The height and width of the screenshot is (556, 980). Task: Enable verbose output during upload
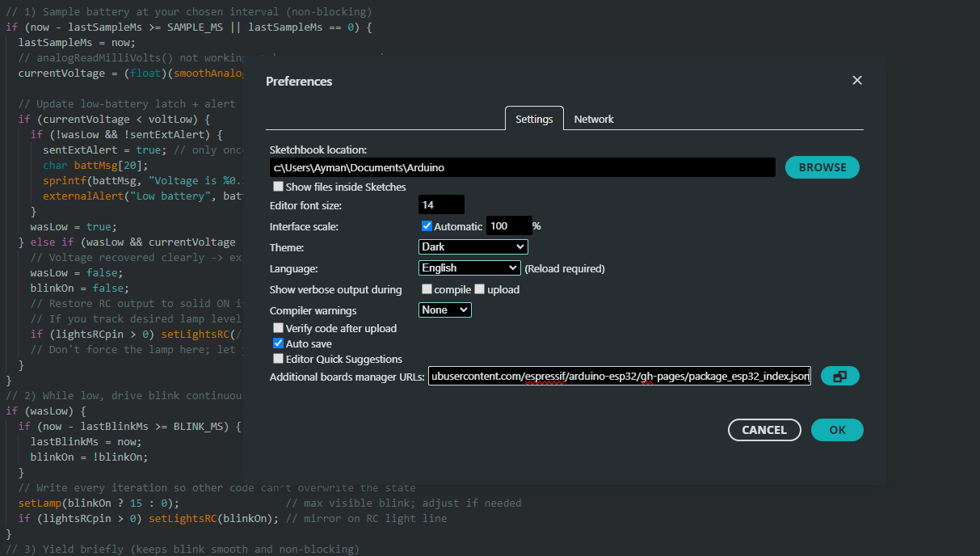479,289
